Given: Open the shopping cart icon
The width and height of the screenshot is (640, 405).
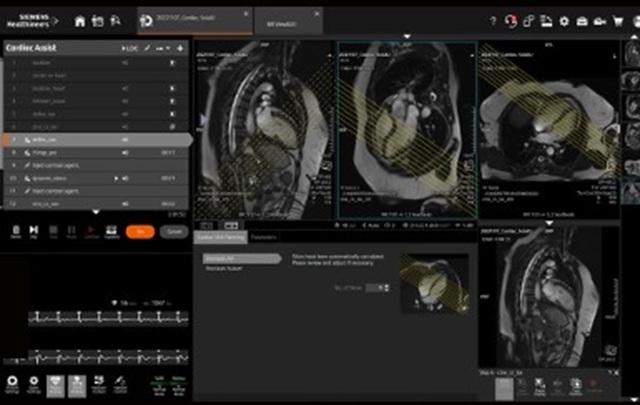Looking at the screenshot, I should pyautogui.click(x=618, y=21).
